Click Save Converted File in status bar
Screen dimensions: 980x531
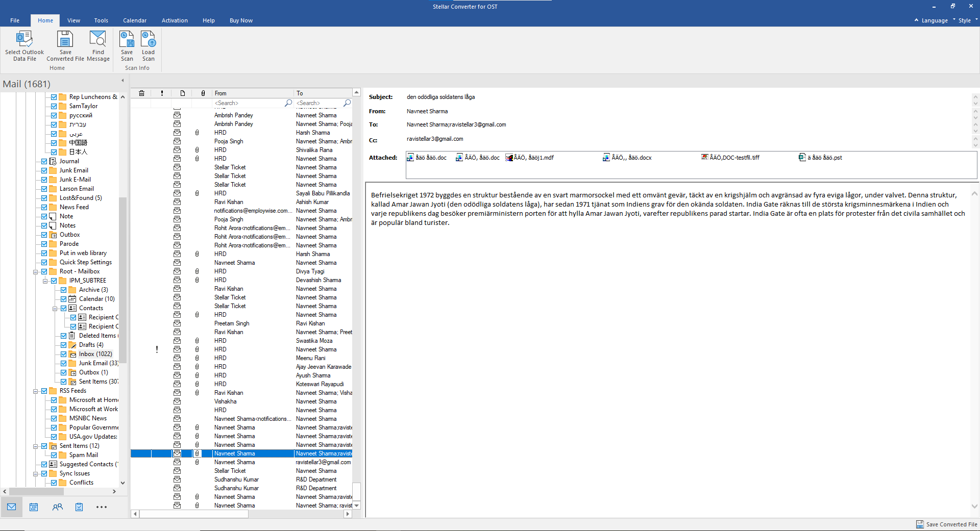tap(947, 524)
